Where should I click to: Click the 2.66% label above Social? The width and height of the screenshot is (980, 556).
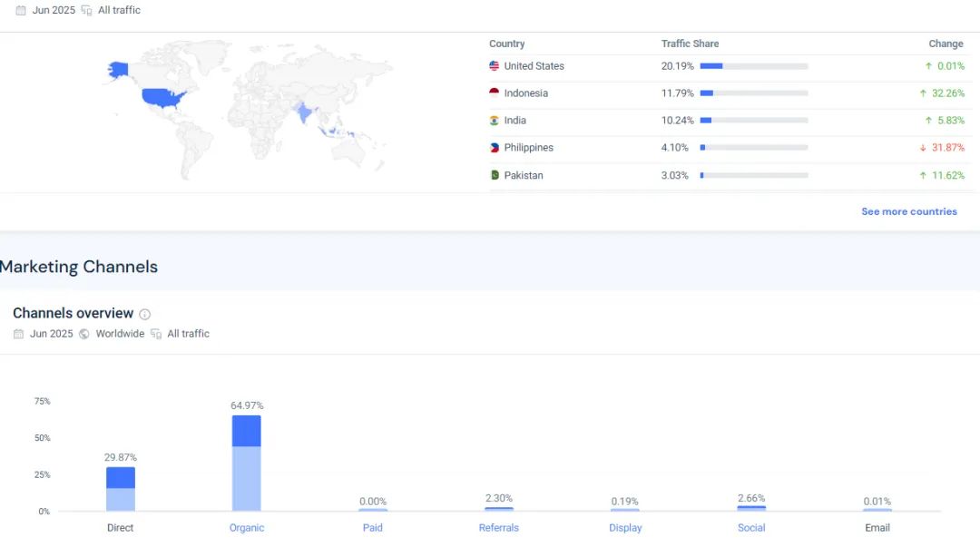[751, 498]
